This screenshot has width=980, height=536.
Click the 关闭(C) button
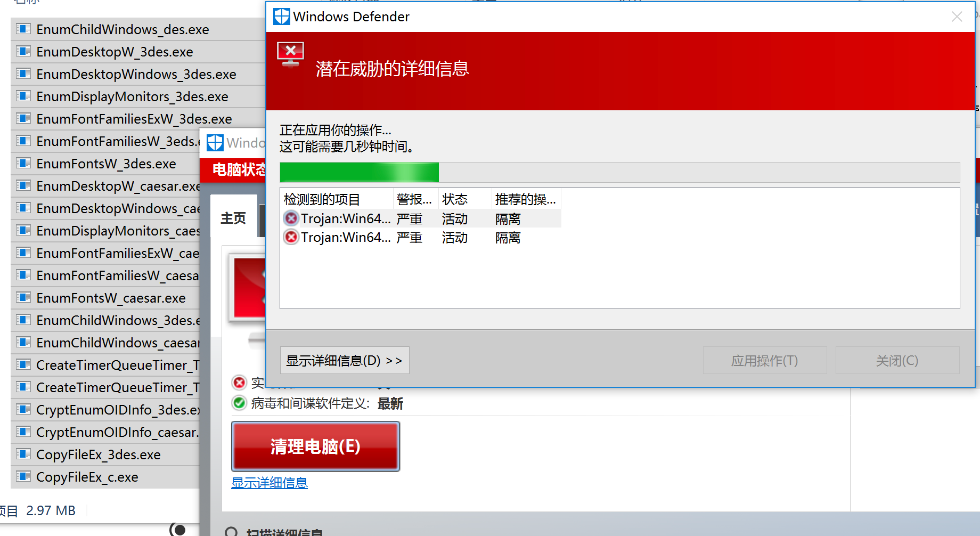tap(897, 361)
